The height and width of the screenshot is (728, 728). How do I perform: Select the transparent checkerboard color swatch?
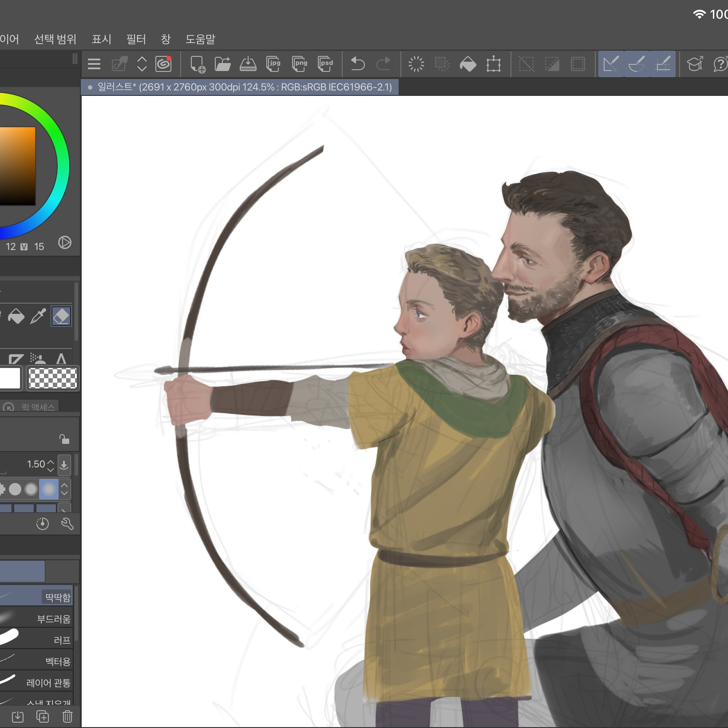(52, 378)
